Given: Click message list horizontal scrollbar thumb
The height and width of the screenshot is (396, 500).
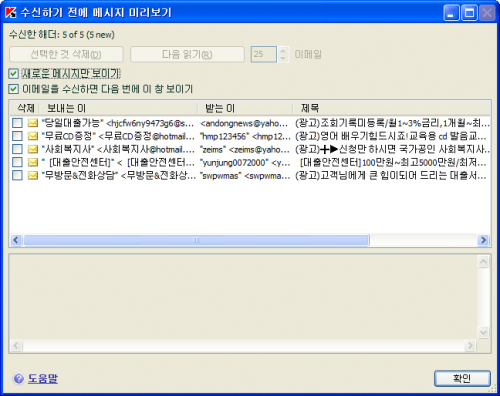Looking at the screenshot, I should tap(196, 240).
